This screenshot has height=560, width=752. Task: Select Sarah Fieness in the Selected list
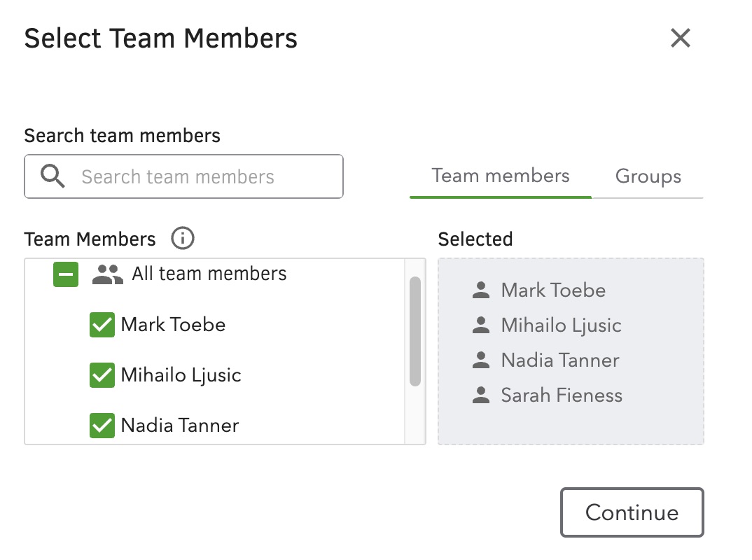pos(561,395)
